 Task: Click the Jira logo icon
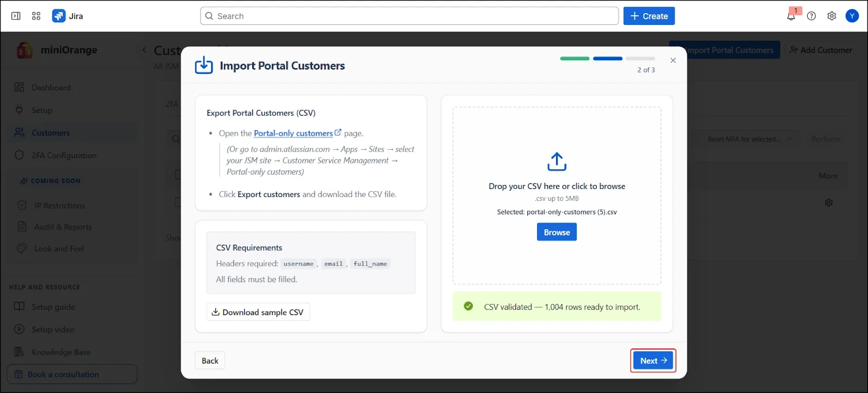tap(59, 16)
